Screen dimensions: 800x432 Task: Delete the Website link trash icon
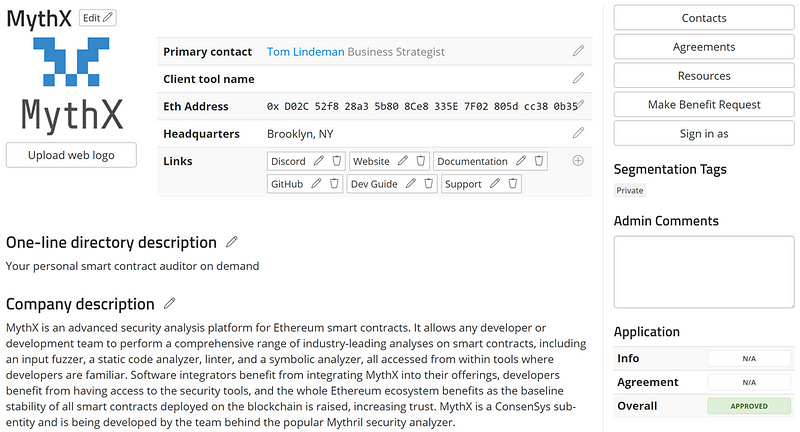click(x=420, y=161)
